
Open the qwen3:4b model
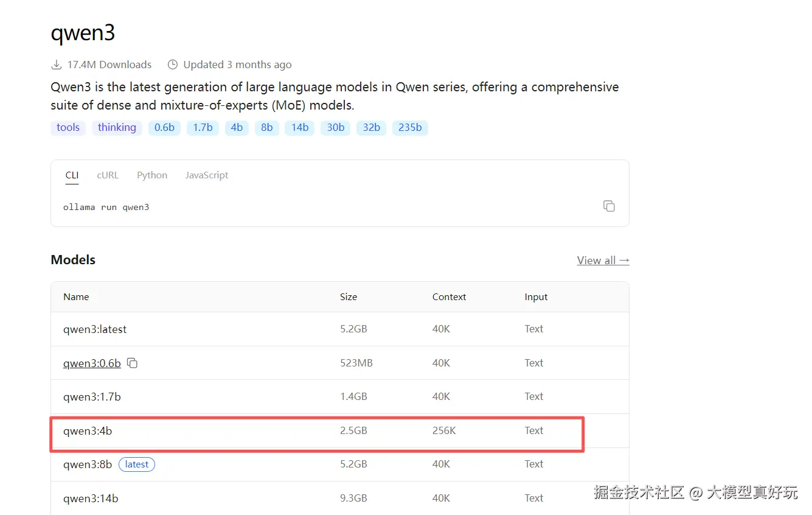click(x=88, y=431)
